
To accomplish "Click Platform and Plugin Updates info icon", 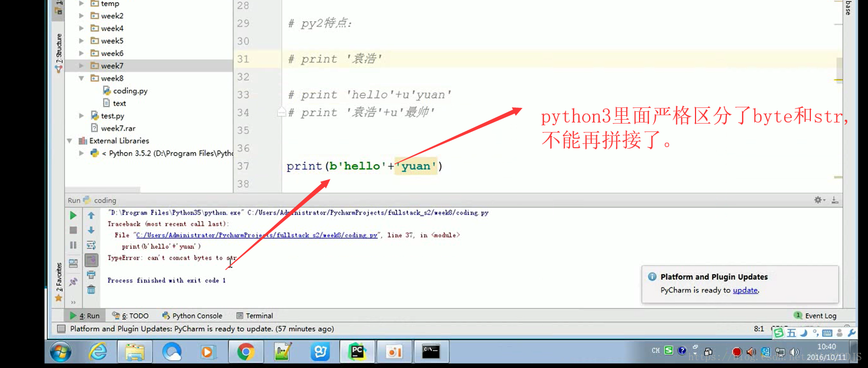I will [652, 277].
